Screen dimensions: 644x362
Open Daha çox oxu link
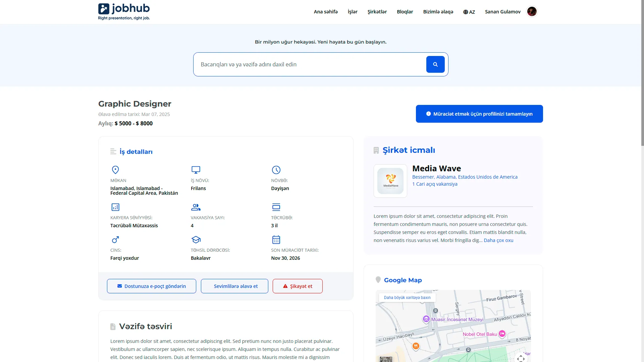point(498,240)
